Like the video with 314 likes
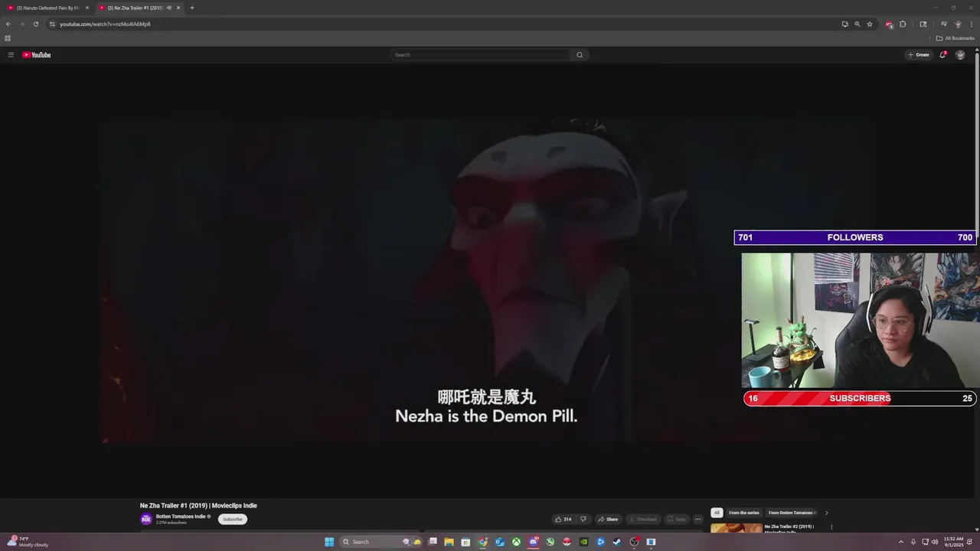This screenshot has height=551, width=980. pos(563,519)
